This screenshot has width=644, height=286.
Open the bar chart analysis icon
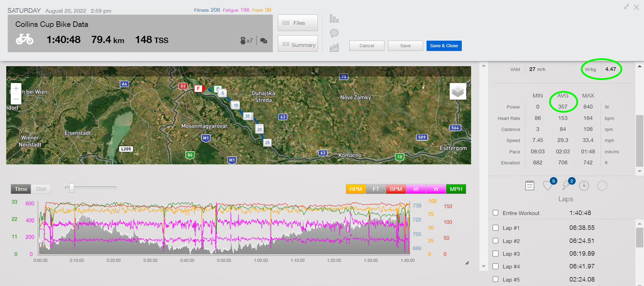click(x=334, y=19)
